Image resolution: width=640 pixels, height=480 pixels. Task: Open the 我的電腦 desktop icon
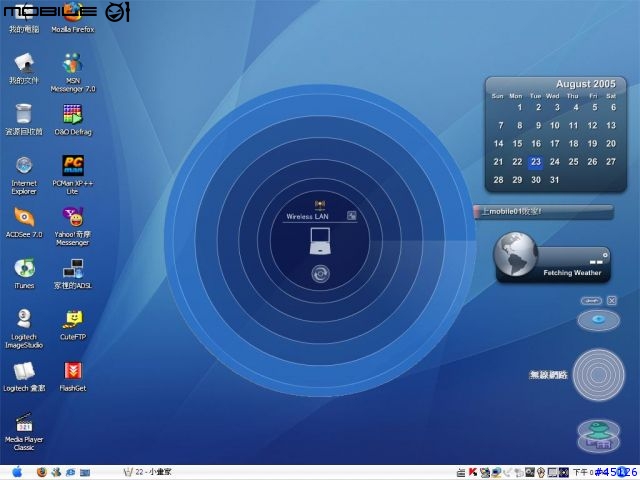[x=24, y=18]
